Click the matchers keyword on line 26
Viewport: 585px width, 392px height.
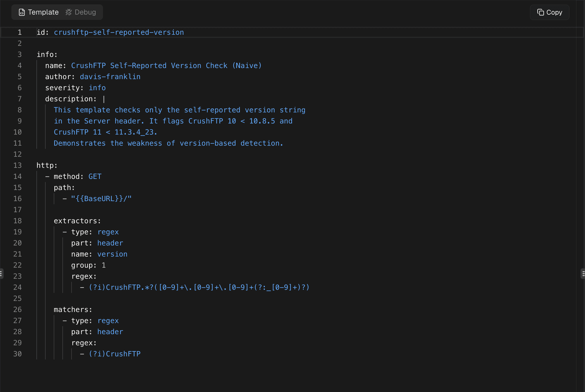[73, 310]
